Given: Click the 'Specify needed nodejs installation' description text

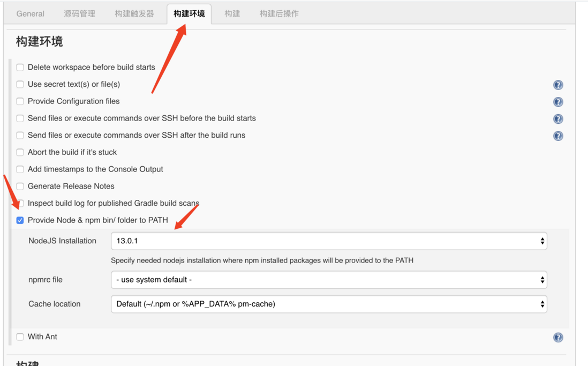Looking at the screenshot, I should (262, 260).
